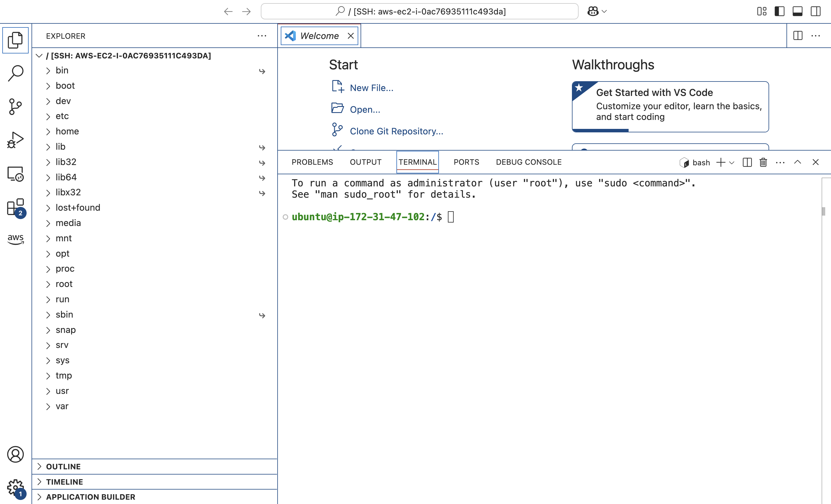
Task: Select the lost+found folder
Action: pos(154,208)
